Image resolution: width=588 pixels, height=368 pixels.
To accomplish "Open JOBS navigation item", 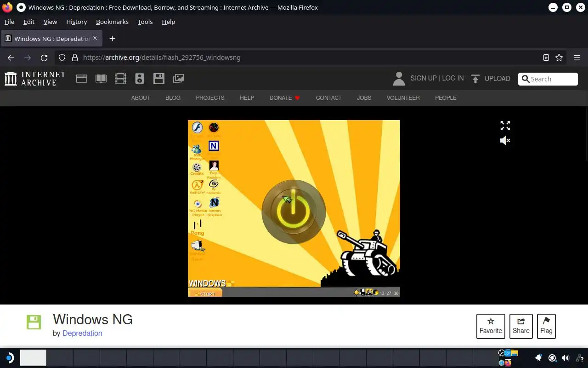I will [364, 98].
